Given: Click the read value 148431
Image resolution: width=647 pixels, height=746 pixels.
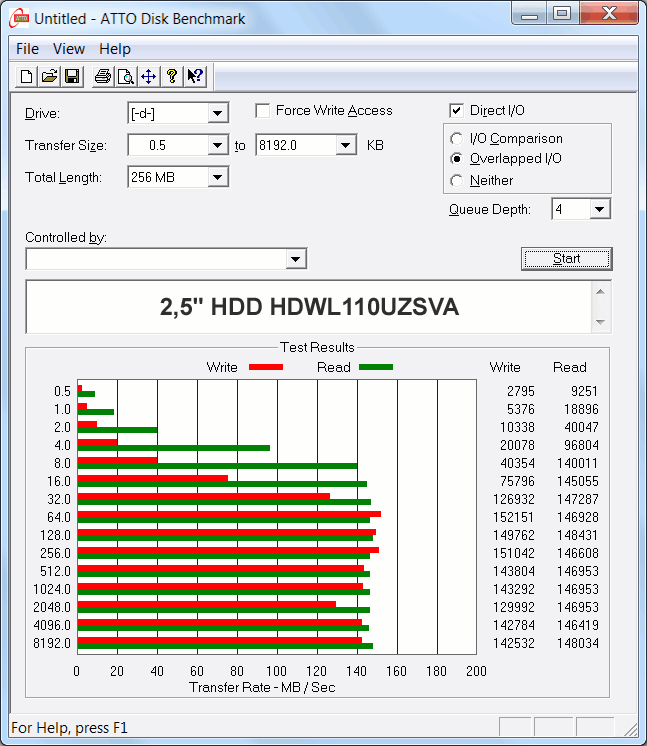Looking at the screenshot, I should (578, 535).
